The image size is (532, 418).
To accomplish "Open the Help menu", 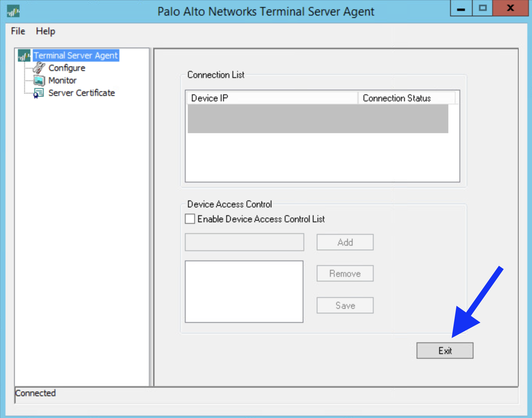I will (x=45, y=31).
